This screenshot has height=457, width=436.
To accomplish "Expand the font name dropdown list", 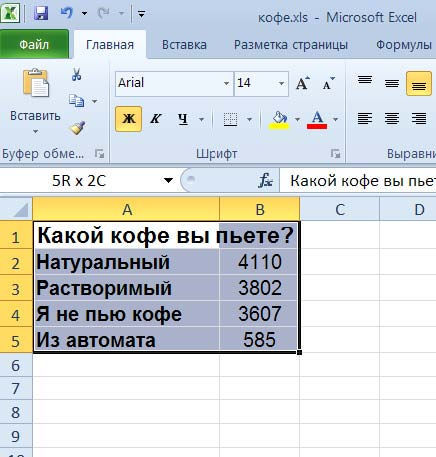I will (x=227, y=83).
